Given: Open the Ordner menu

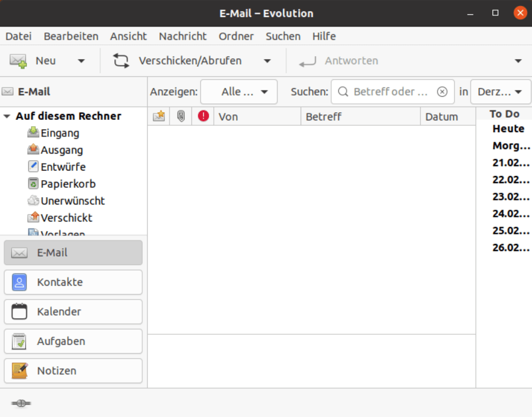Looking at the screenshot, I should point(236,36).
